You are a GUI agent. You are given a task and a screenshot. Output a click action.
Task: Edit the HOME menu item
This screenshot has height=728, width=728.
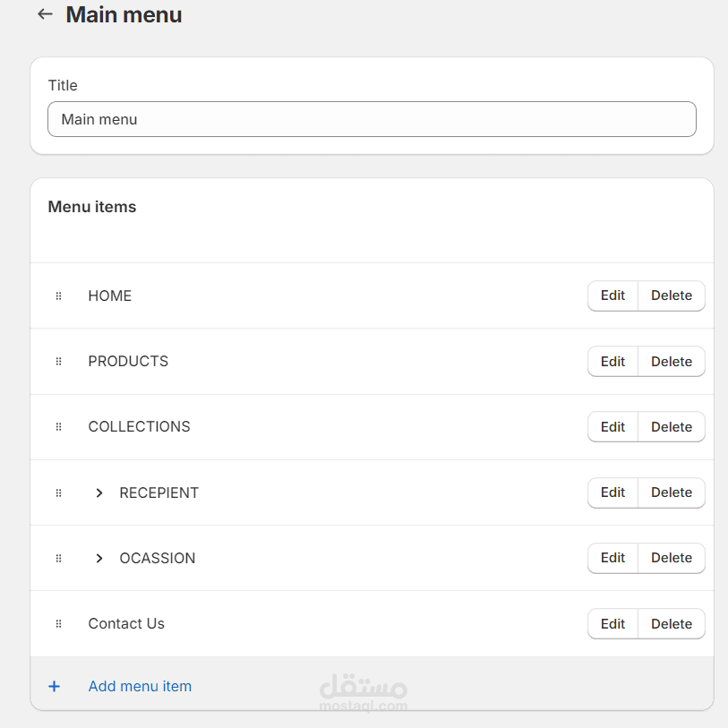612,295
